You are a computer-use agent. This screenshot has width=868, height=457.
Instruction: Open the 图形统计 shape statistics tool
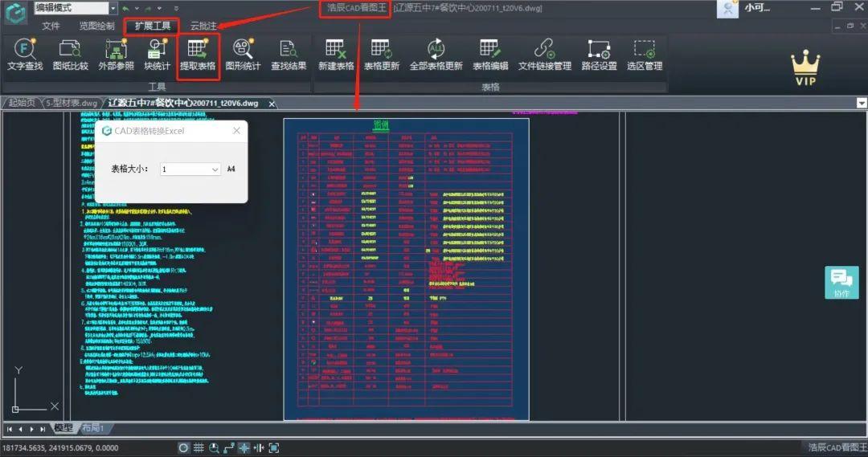click(x=243, y=55)
